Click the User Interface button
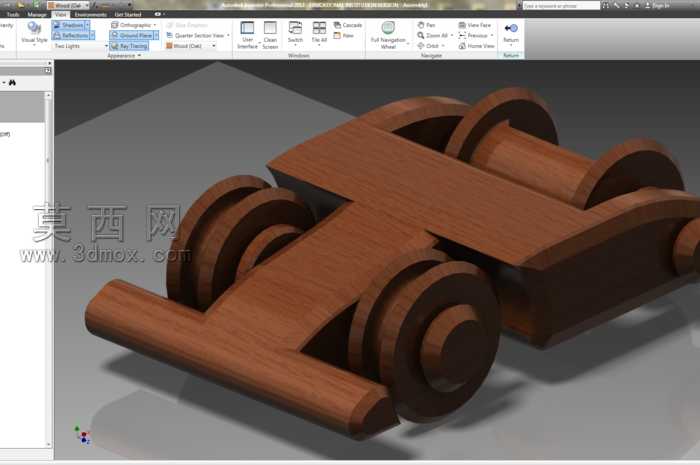 coord(247,35)
